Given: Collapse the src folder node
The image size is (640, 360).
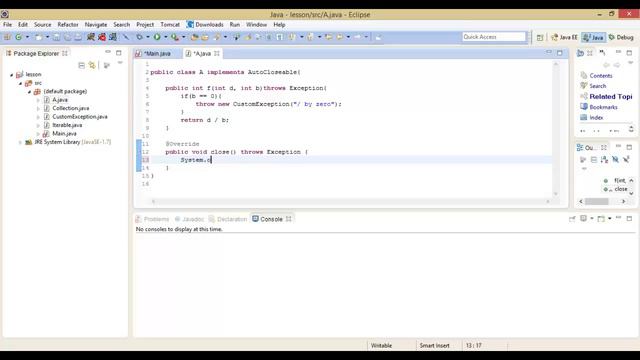Looking at the screenshot, I should 20,83.
